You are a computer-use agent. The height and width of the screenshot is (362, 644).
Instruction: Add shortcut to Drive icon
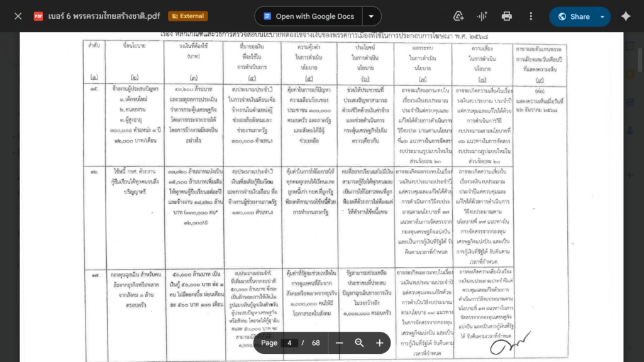tap(458, 16)
